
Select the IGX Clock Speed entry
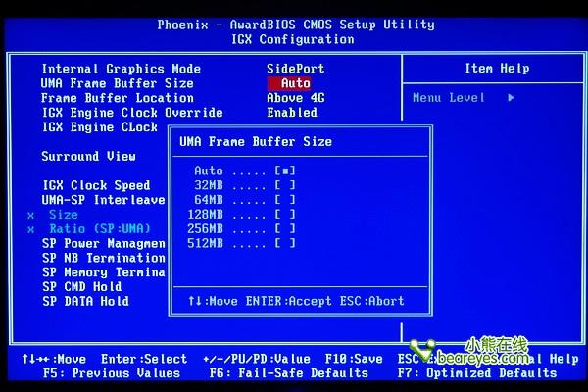click(x=96, y=185)
